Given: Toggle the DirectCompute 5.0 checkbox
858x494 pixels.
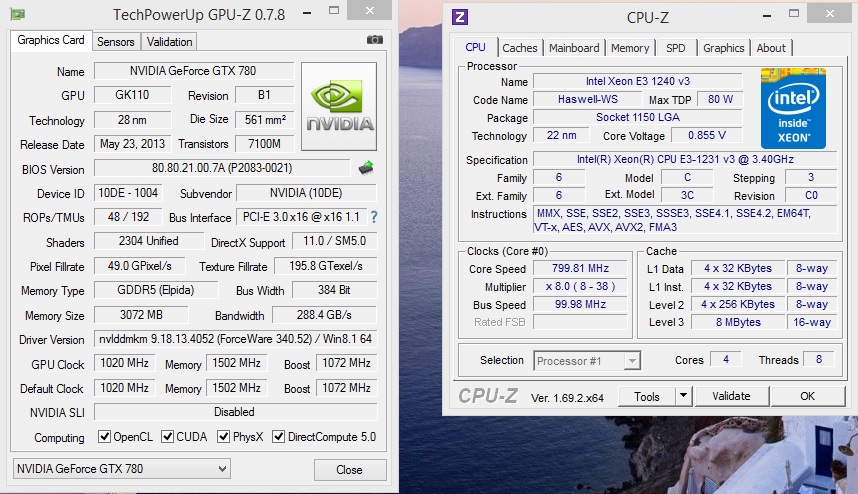Looking at the screenshot, I should pyautogui.click(x=279, y=437).
